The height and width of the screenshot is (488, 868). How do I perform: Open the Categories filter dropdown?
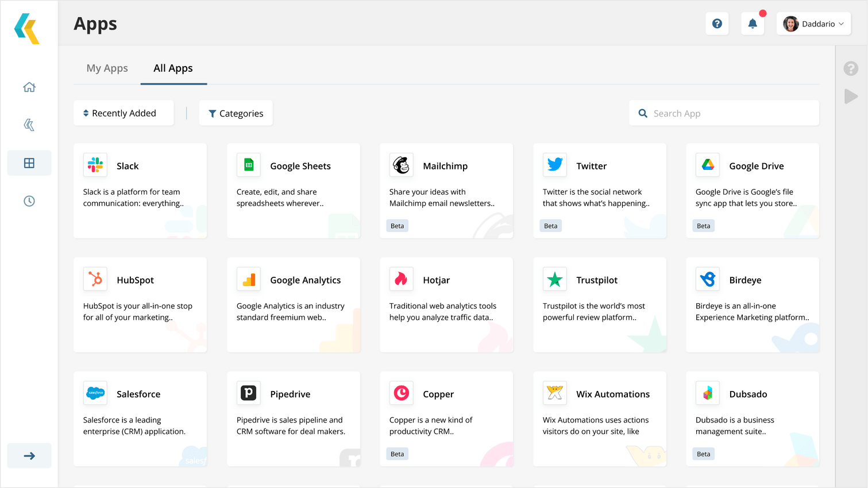pyautogui.click(x=236, y=113)
